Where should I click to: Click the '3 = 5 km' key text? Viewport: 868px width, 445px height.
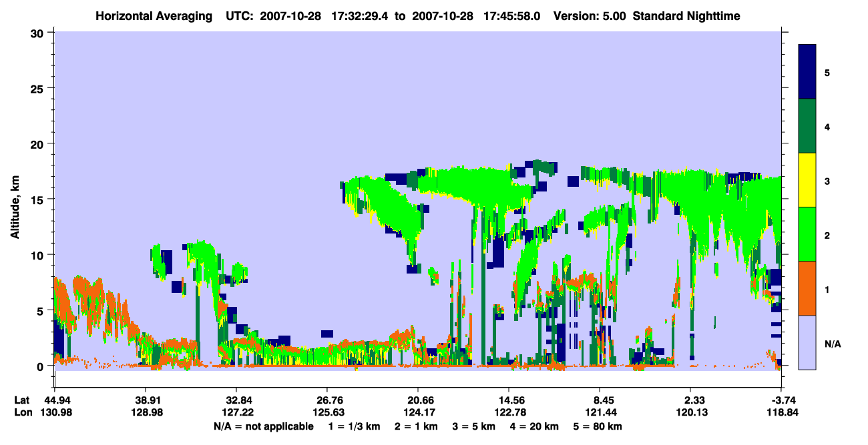[474, 426]
